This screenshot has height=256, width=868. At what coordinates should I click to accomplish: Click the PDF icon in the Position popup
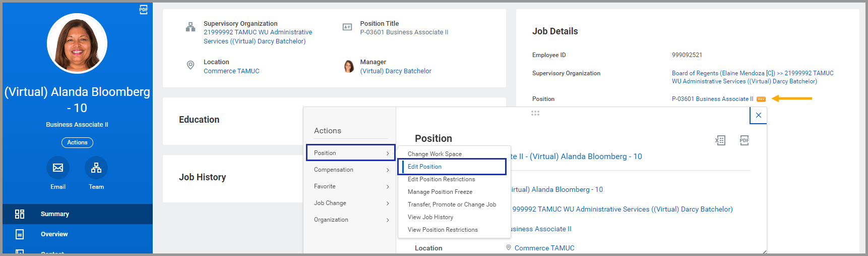pyautogui.click(x=744, y=140)
